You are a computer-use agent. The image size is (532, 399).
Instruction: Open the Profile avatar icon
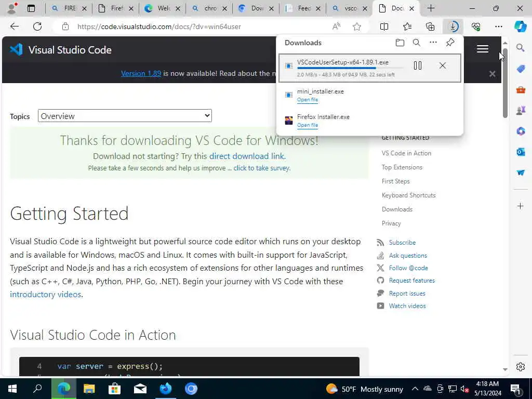point(12,8)
